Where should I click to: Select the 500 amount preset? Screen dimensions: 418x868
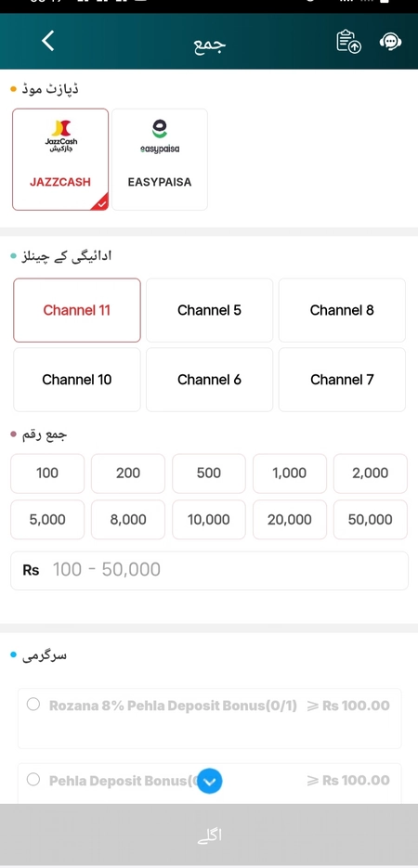click(x=209, y=473)
